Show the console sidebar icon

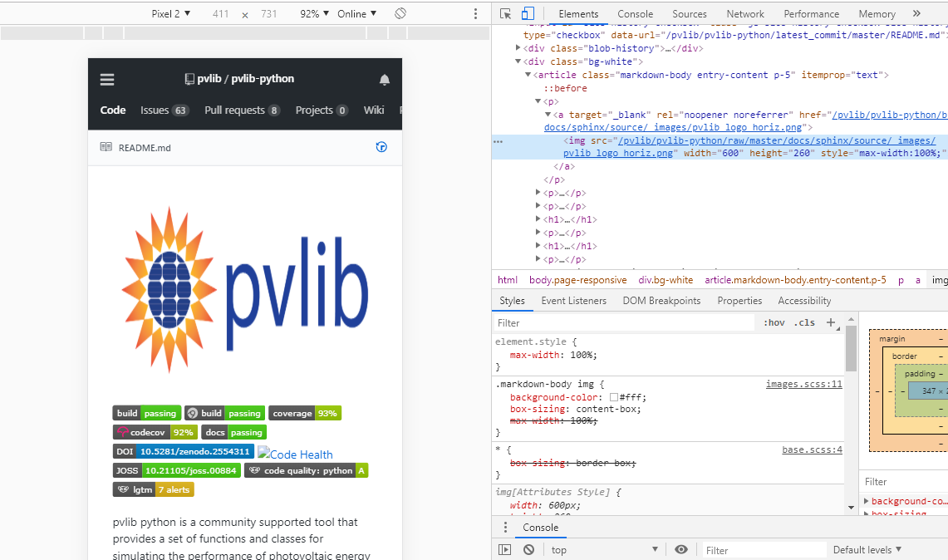click(505, 550)
